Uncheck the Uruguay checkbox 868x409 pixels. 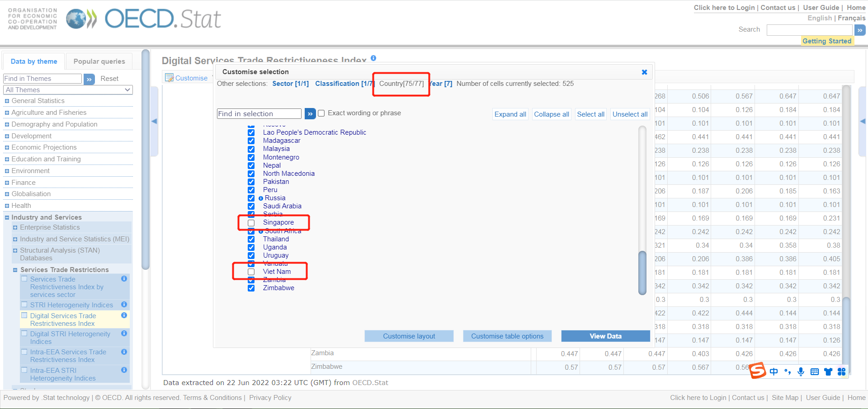tap(251, 255)
